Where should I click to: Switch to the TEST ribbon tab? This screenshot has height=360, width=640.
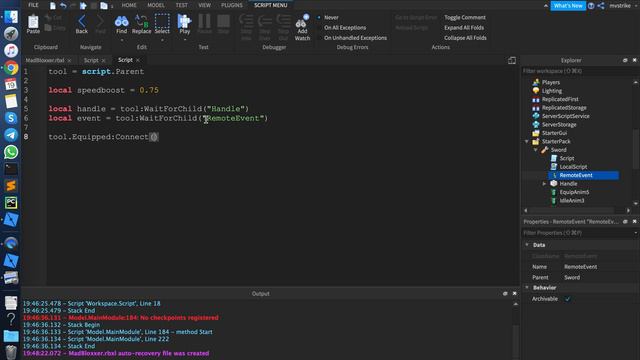coord(182,5)
